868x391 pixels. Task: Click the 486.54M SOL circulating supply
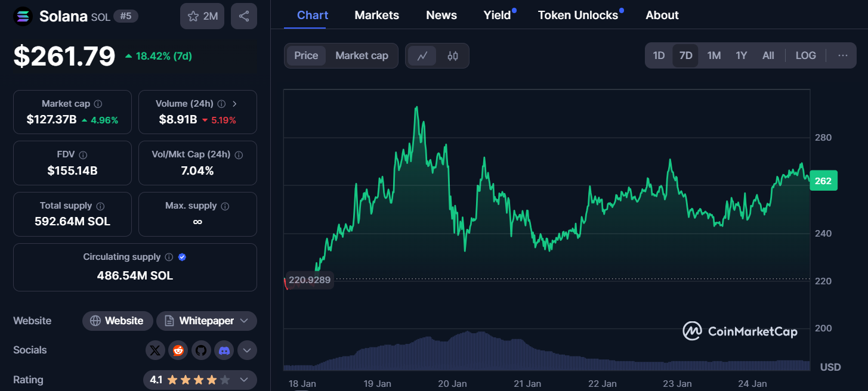click(x=135, y=276)
